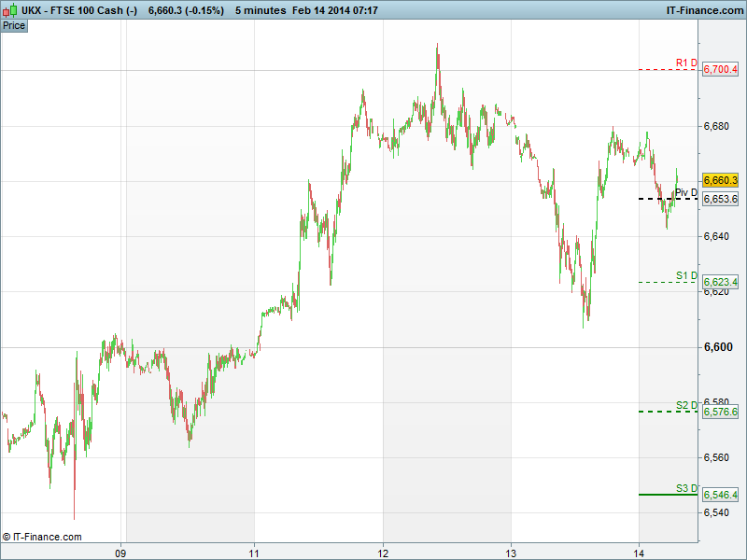
Task: Select the S2 D 6,576.6 support label
Action: [720, 412]
